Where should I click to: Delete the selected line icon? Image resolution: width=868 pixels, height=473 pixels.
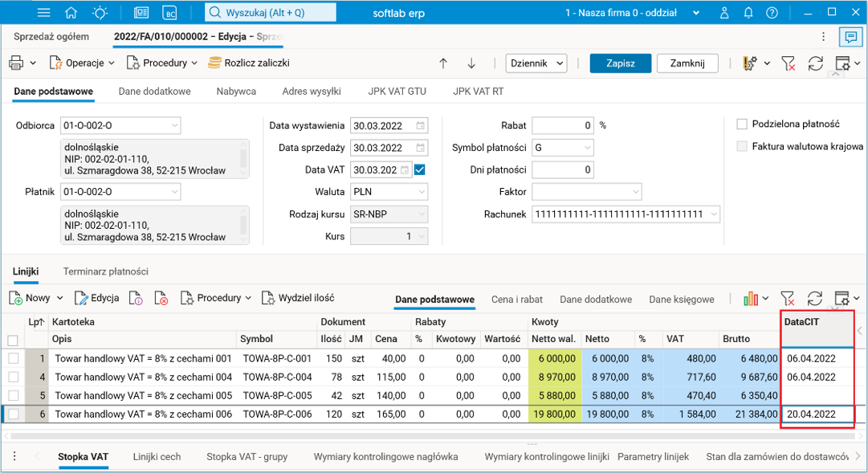tap(161, 298)
